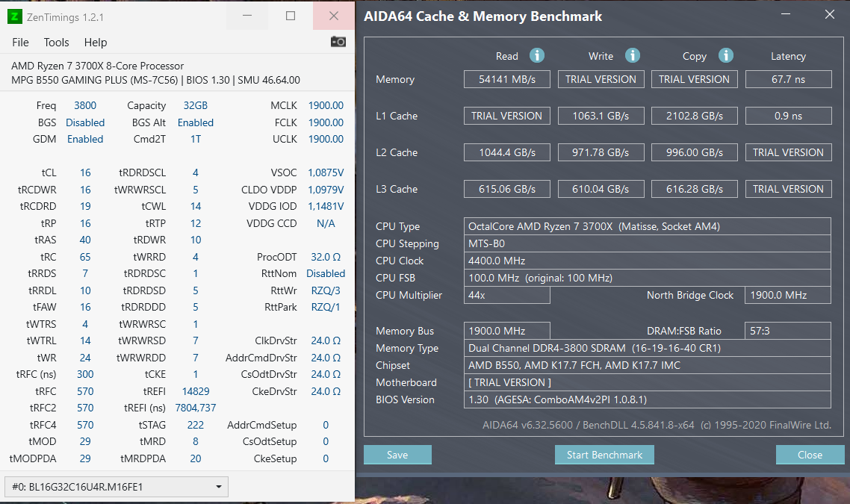Click the tCL value 16
This screenshot has width=850, height=504.
85,173
